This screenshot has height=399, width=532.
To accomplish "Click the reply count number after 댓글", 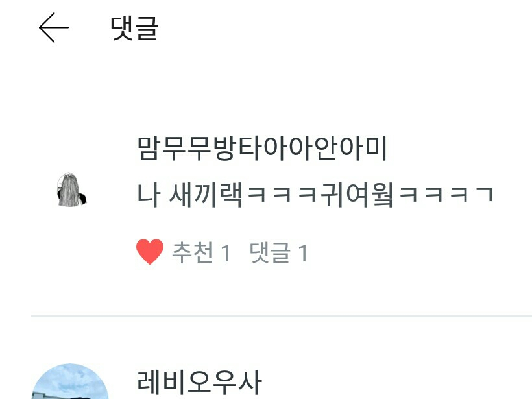I will tap(303, 253).
